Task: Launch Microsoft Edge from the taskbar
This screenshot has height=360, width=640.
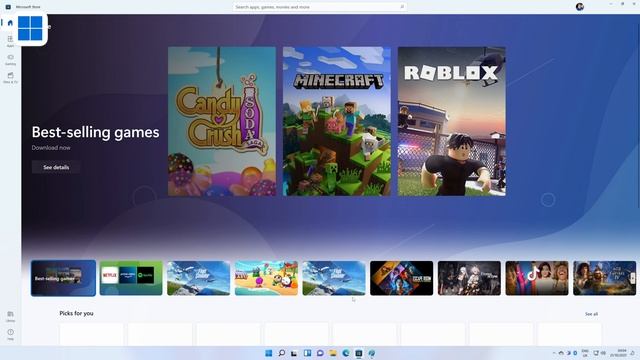Action: (x=346, y=353)
